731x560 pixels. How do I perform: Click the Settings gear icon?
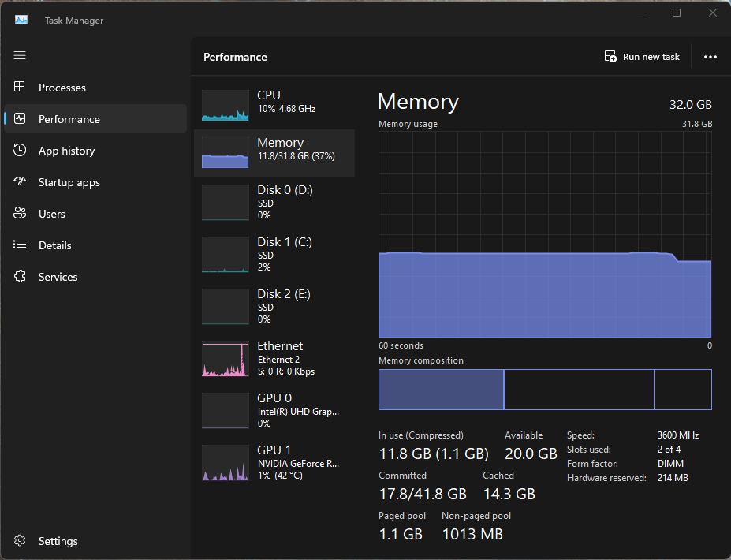pos(21,541)
